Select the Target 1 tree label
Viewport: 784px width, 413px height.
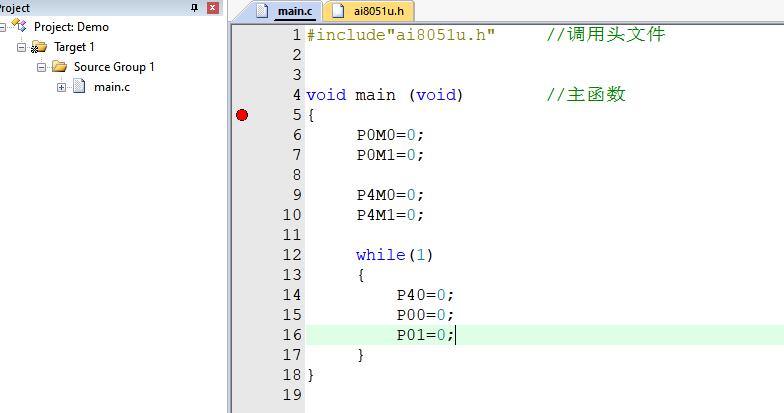point(74,47)
